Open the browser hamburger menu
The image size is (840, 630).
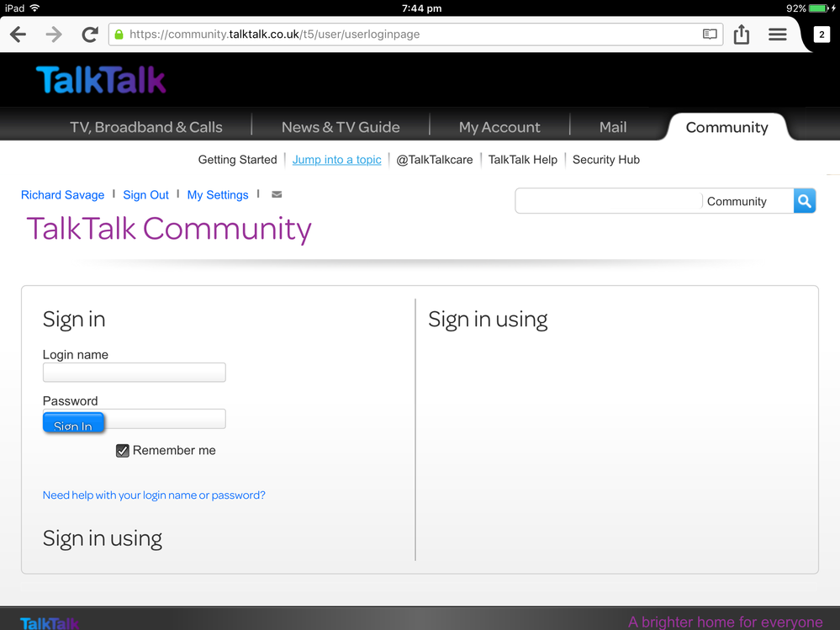[777, 34]
